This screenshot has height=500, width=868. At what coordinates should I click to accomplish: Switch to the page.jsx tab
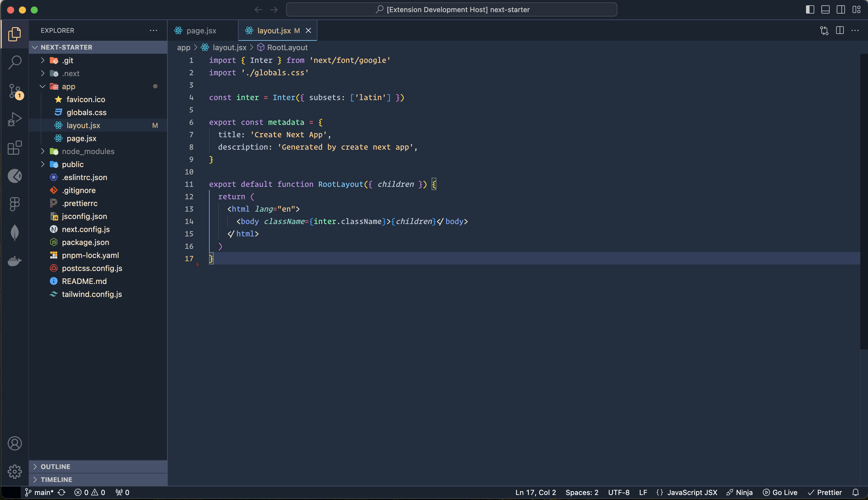(201, 31)
